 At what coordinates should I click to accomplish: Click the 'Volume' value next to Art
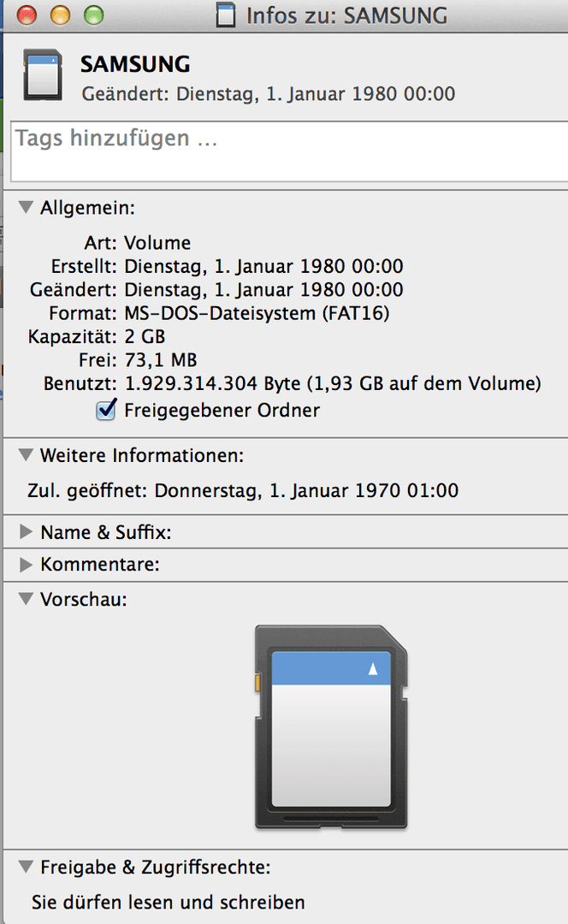tap(157, 243)
